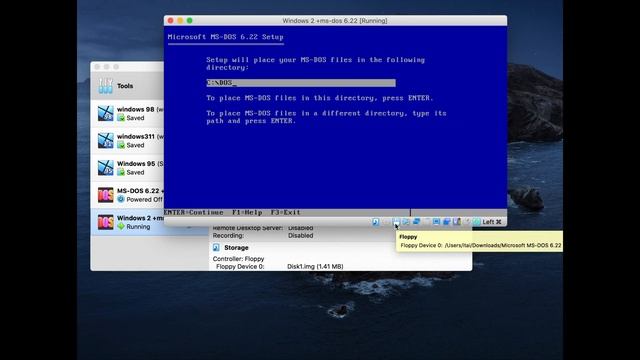
Task: Click the audio indicator in VM status bar
Action: pyautogui.click(x=406, y=222)
